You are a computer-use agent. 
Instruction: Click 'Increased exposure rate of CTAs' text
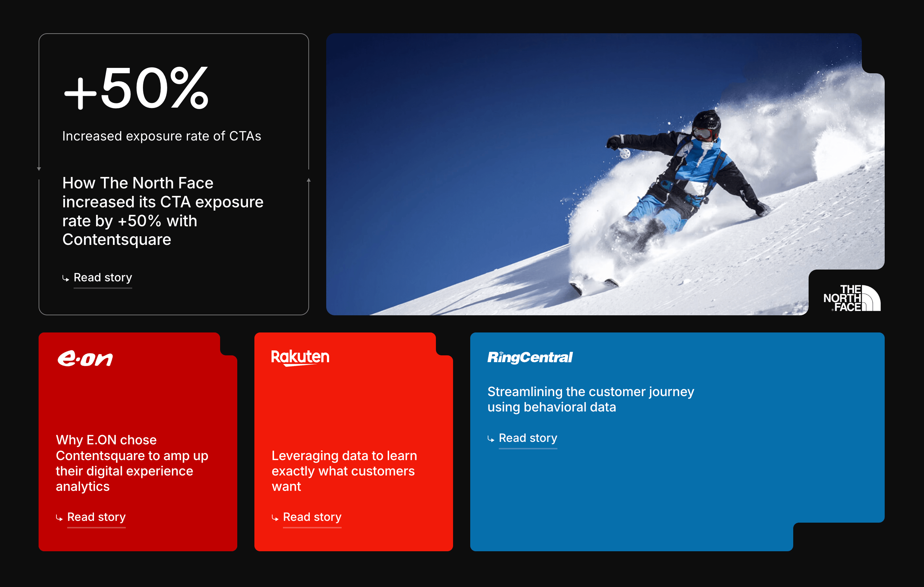(x=162, y=136)
